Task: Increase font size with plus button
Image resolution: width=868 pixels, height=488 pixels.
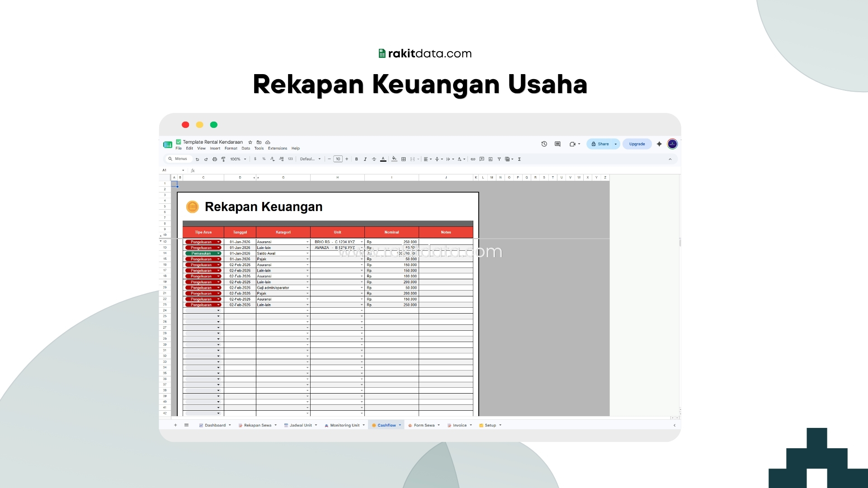Action: 347,159
